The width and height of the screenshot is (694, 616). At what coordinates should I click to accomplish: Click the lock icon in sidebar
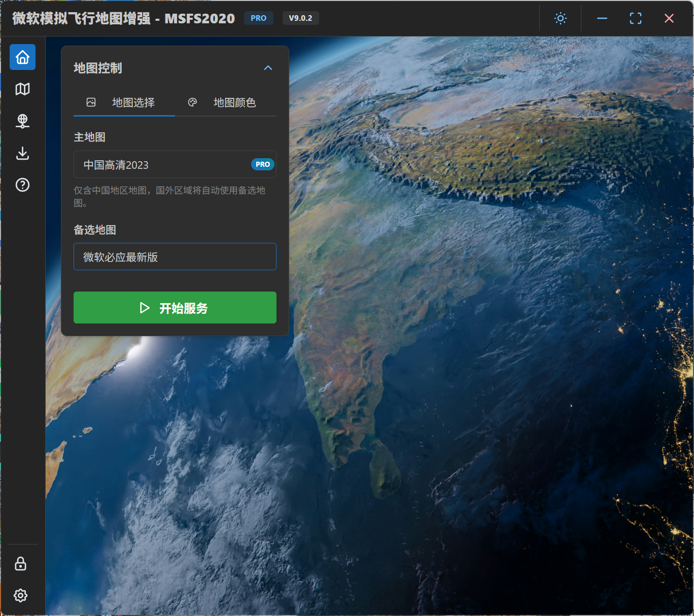tap(20, 564)
